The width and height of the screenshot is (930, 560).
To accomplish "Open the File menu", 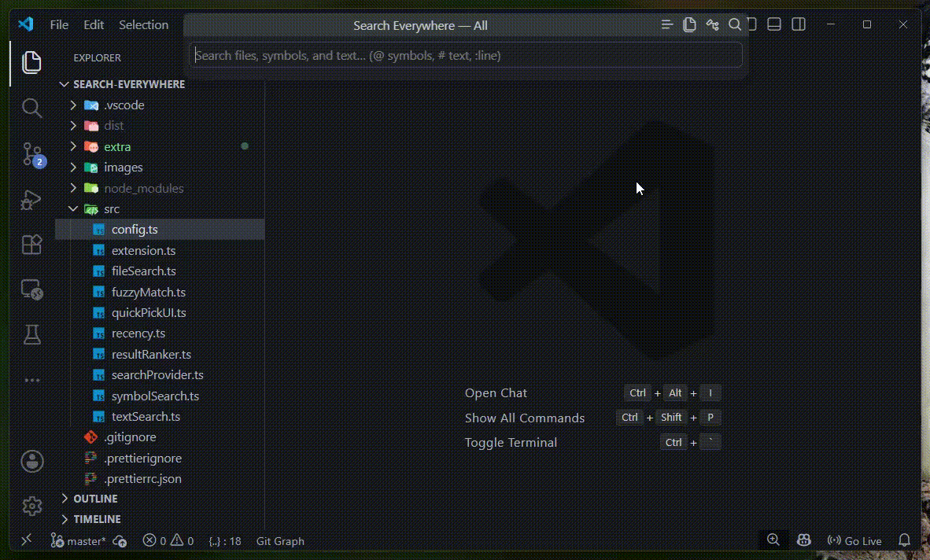I will pyautogui.click(x=59, y=25).
